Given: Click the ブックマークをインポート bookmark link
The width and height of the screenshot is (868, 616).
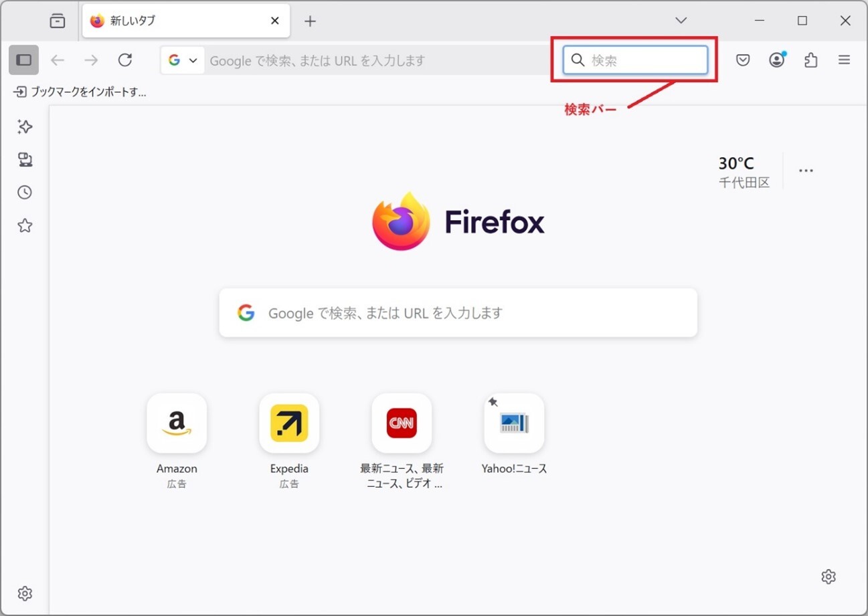Looking at the screenshot, I should tap(80, 92).
